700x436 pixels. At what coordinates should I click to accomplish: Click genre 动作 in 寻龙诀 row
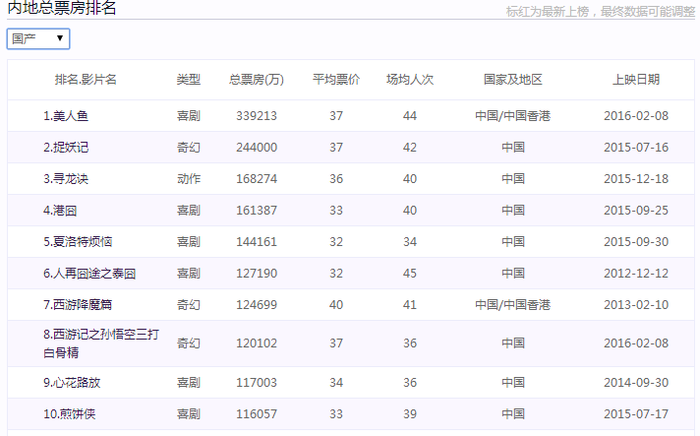pyautogui.click(x=188, y=179)
